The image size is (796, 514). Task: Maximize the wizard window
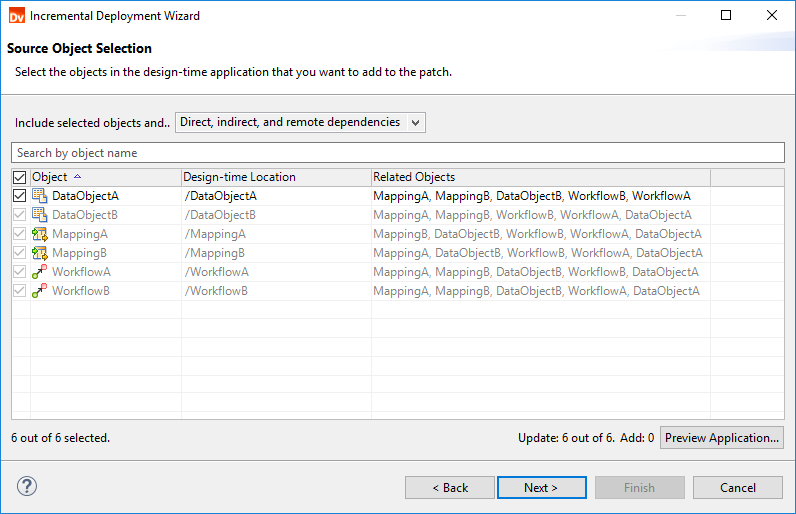726,15
